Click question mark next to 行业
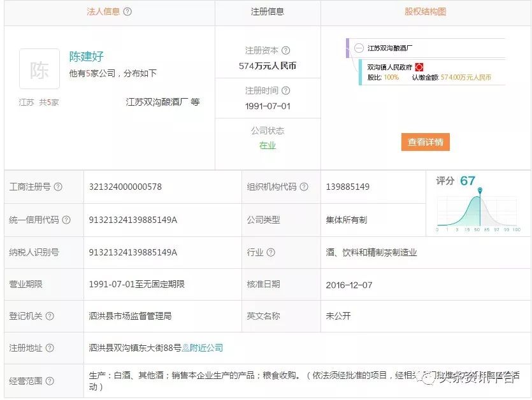This screenshot has width=532, height=400. pyautogui.click(x=271, y=253)
